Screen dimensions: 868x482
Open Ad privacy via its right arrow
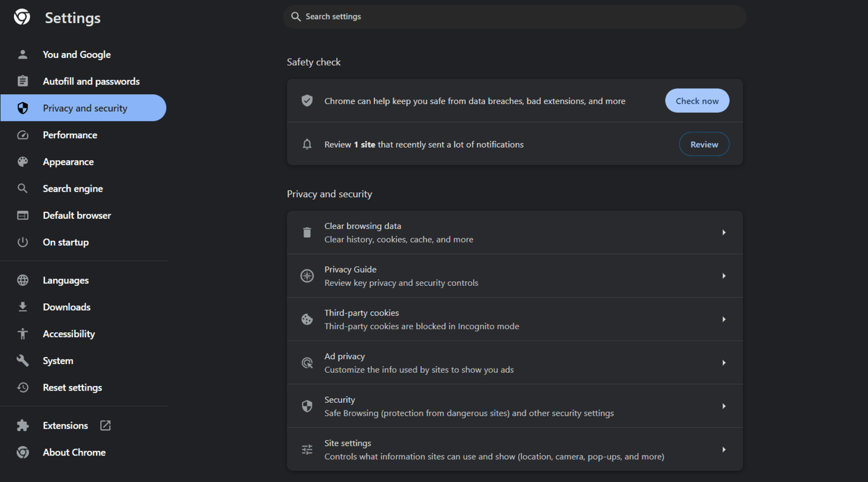coord(724,363)
